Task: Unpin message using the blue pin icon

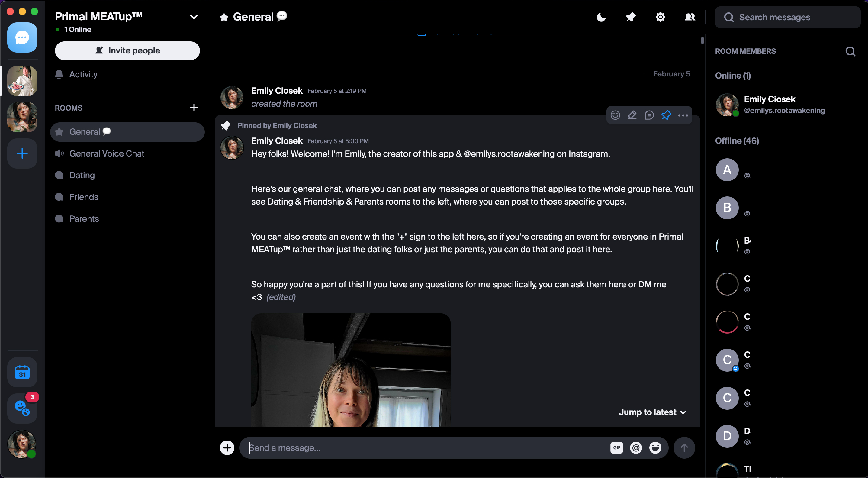Action: pyautogui.click(x=666, y=115)
